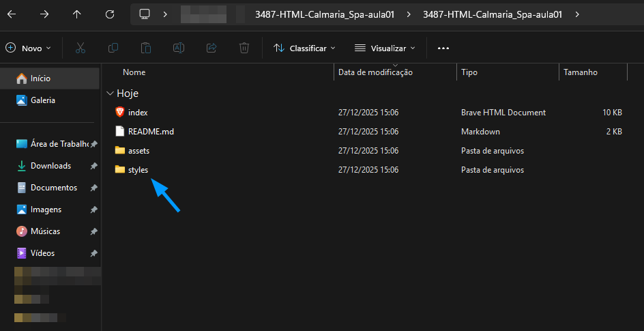Screen dimensions: 644x331
Task: Select Início in the sidebar
Action: (50, 78)
